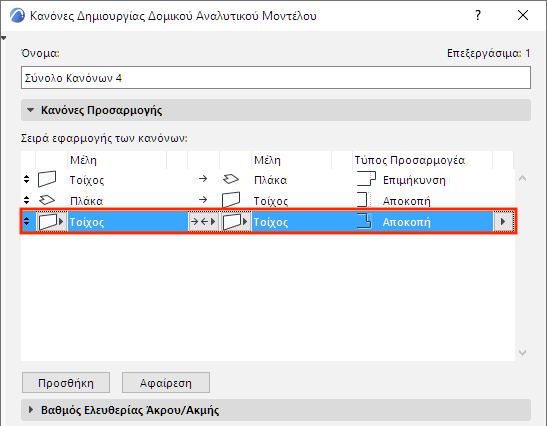Click the list scrollbar up arrow
Viewport: 547px width, 426px height.
pyautogui.click(x=522, y=178)
